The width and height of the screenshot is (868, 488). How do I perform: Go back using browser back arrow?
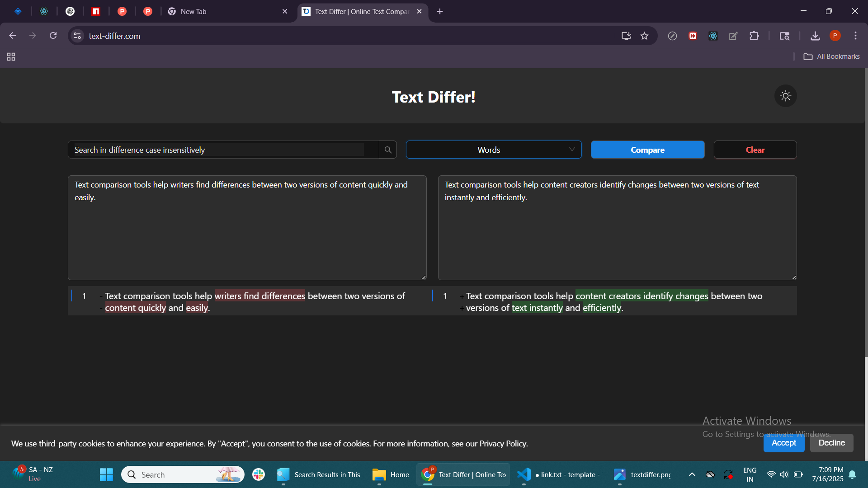point(13,36)
